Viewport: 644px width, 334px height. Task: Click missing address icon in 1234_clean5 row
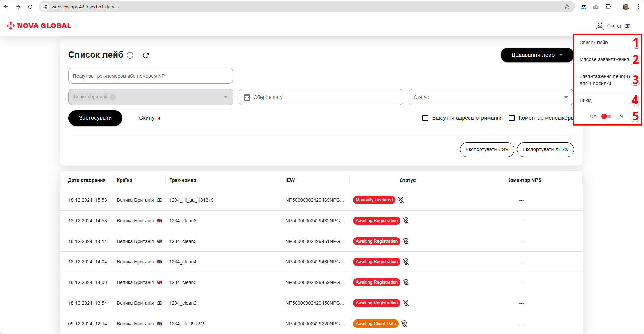click(x=406, y=241)
